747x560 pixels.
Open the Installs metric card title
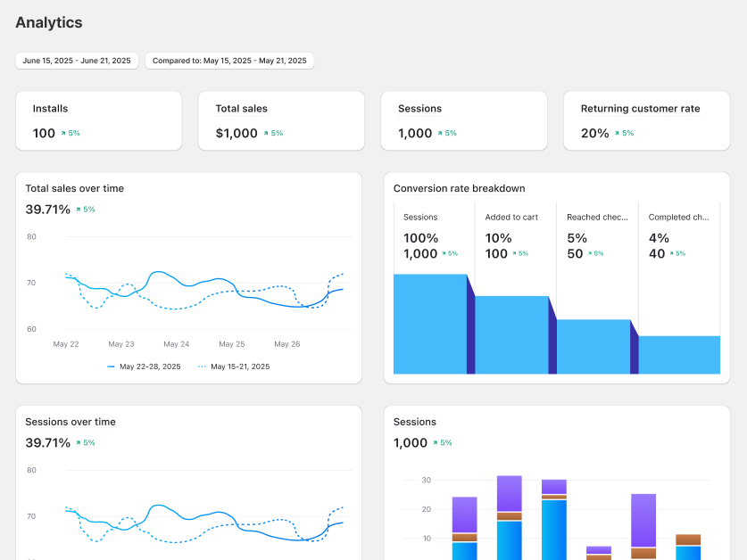(x=51, y=109)
